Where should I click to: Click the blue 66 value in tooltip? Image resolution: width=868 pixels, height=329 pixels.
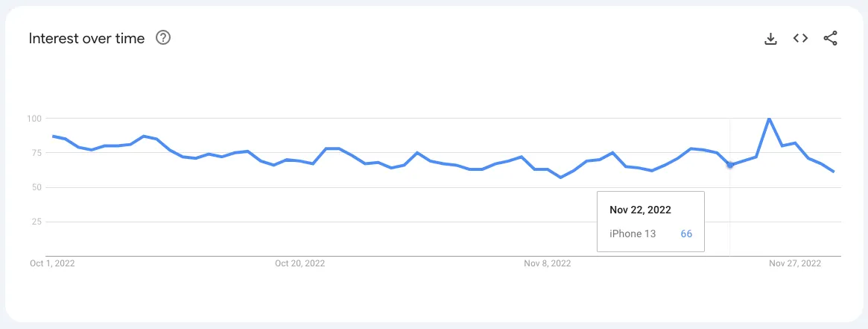click(686, 234)
